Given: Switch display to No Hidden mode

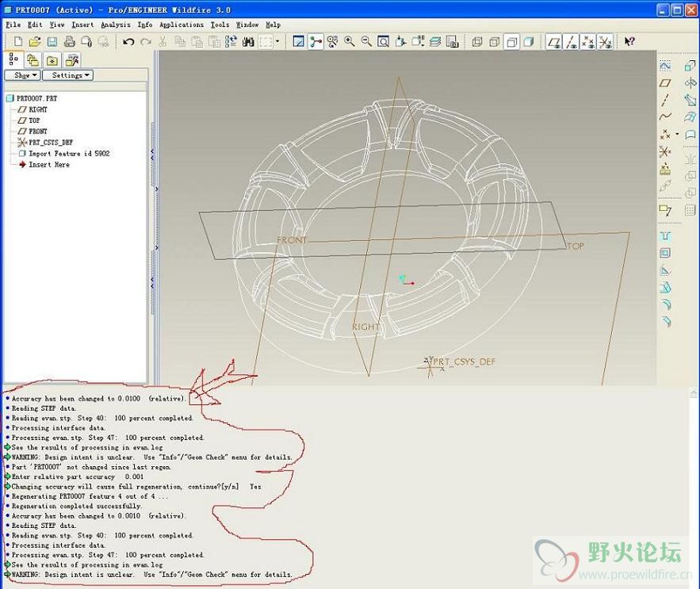Looking at the screenshot, I should [511, 41].
